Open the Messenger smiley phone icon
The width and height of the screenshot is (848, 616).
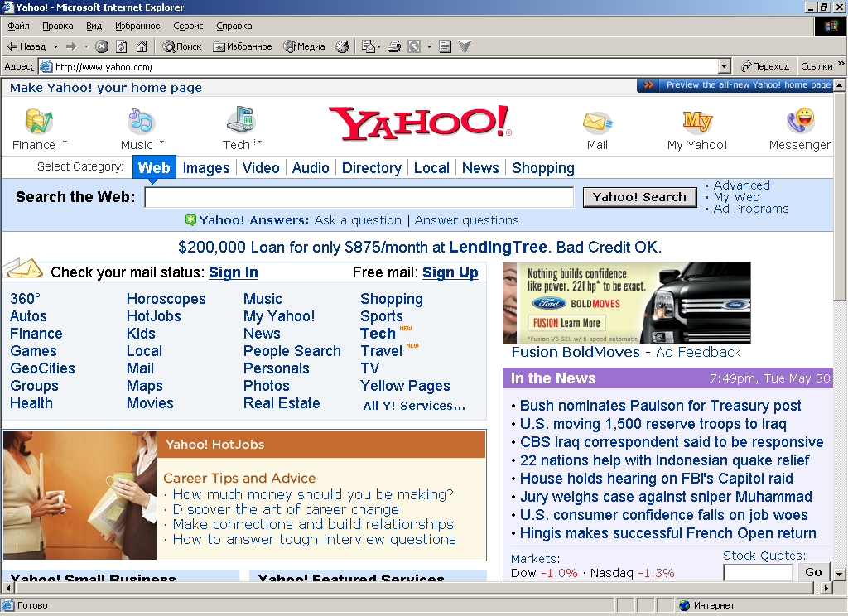click(801, 120)
